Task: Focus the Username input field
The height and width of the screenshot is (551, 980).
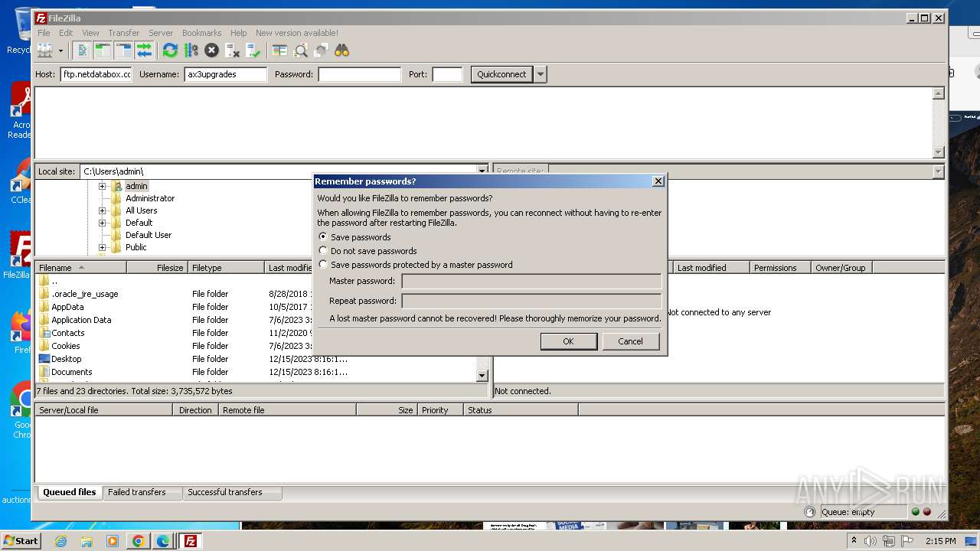Action: pyautogui.click(x=226, y=74)
